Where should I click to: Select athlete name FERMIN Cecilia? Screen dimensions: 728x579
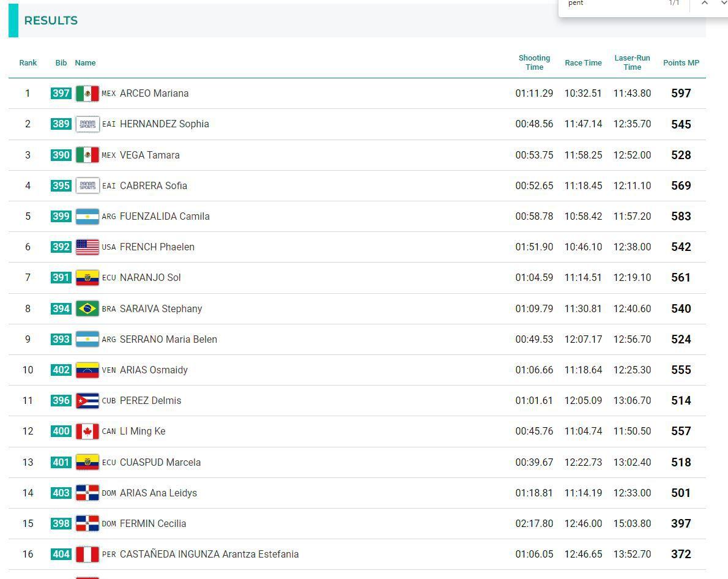153,523
